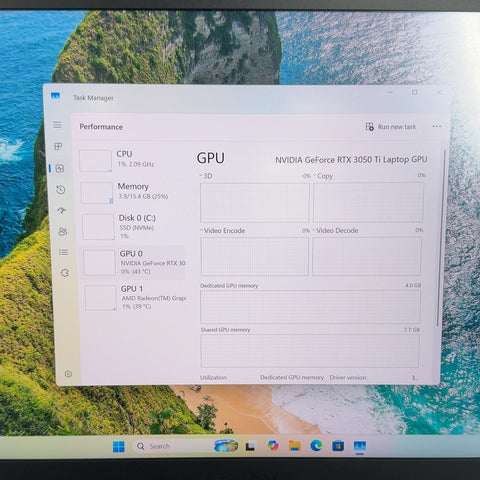Open the App history page icon
The height and width of the screenshot is (480, 480).
[x=61, y=190]
